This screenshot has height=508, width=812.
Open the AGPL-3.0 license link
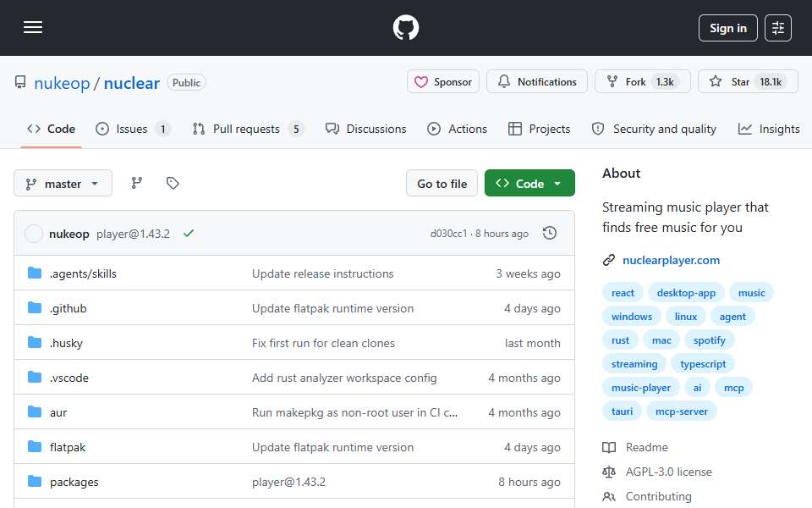click(657, 472)
